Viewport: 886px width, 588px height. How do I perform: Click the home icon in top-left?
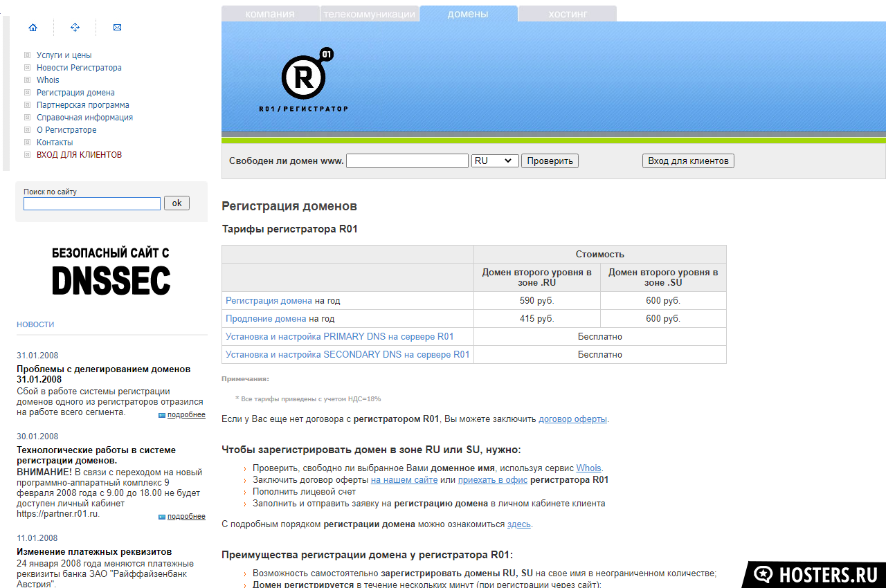[x=33, y=28]
